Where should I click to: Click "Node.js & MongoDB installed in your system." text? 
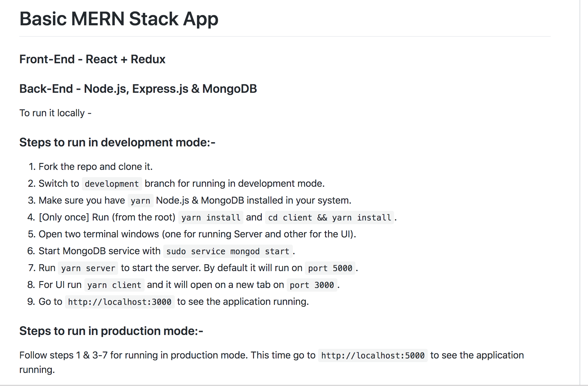coord(254,200)
